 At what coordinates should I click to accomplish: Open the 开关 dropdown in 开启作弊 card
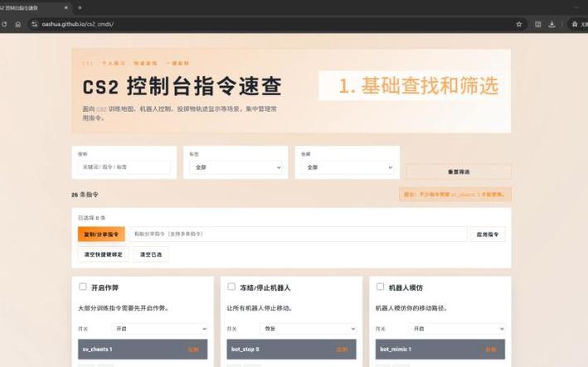click(x=160, y=329)
